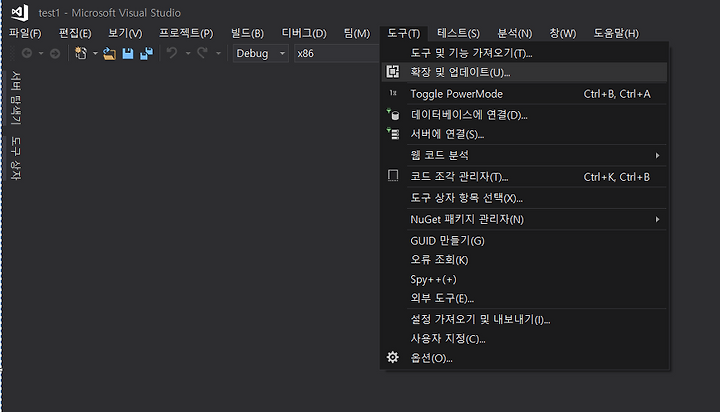Click the code snippet manager icon

pos(393,176)
